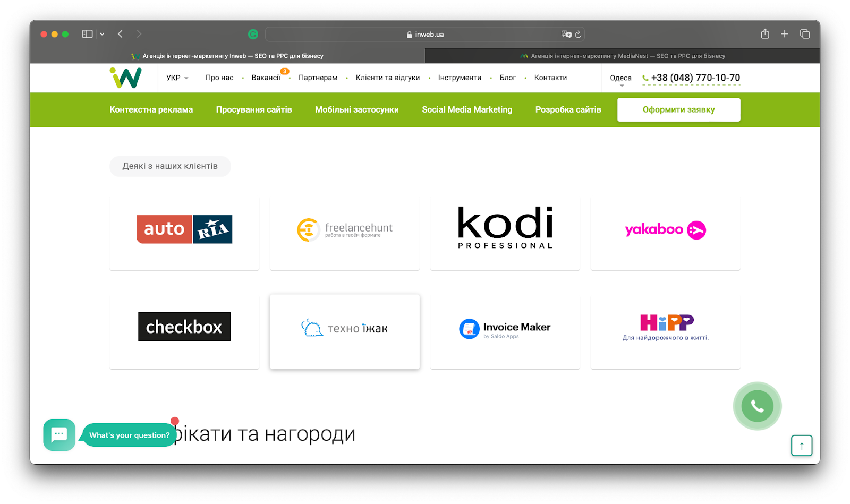The height and width of the screenshot is (504, 850).
Task: Click the Оформити заявку button
Action: click(679, 109)
